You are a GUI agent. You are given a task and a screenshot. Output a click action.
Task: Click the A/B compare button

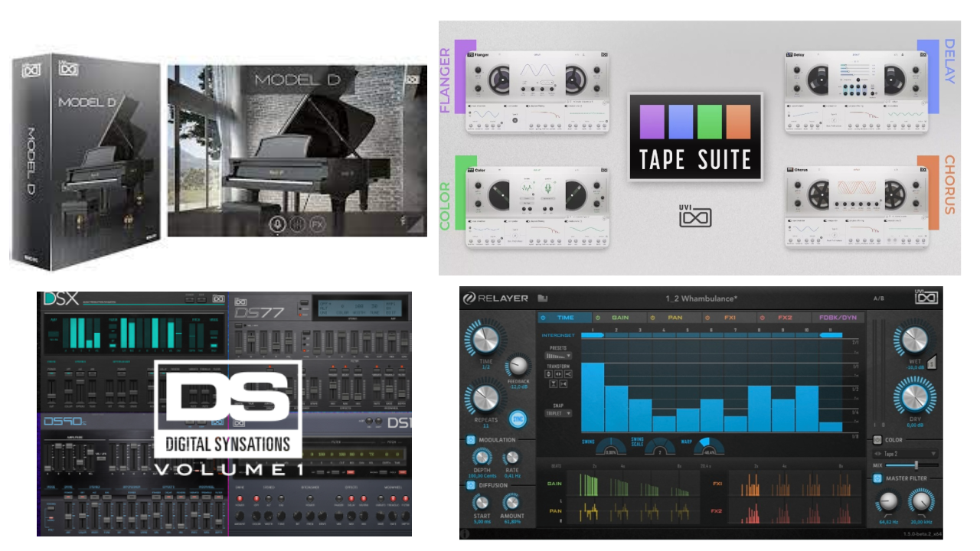click(879, 298)
